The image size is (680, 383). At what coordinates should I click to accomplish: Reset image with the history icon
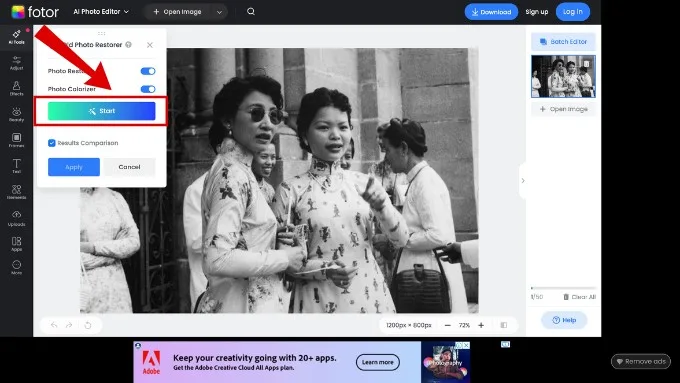tap(88, 325)
